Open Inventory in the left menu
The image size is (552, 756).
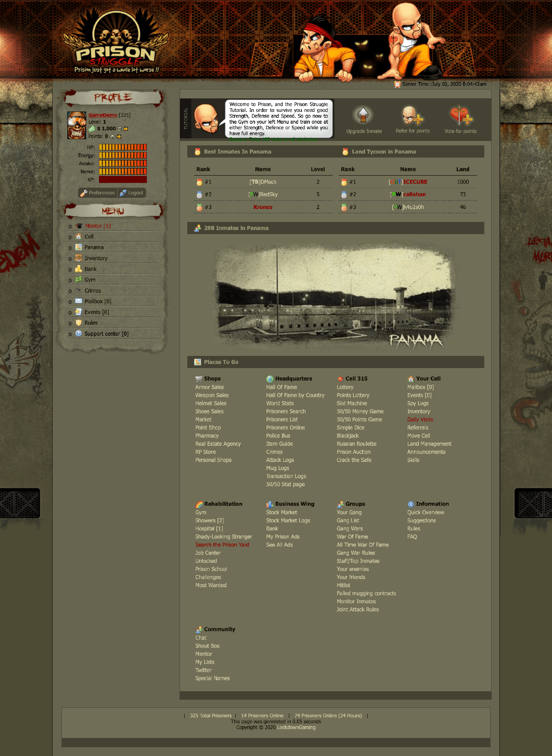(96, 258)
